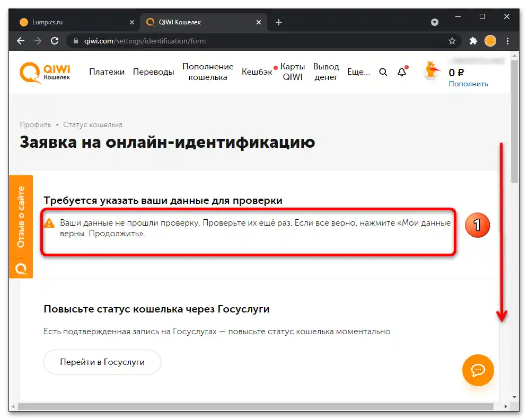This screenshot has height=420, width=528.
Task: Click the vertical scrollbar thumb
Action: [x=514, y=122]
